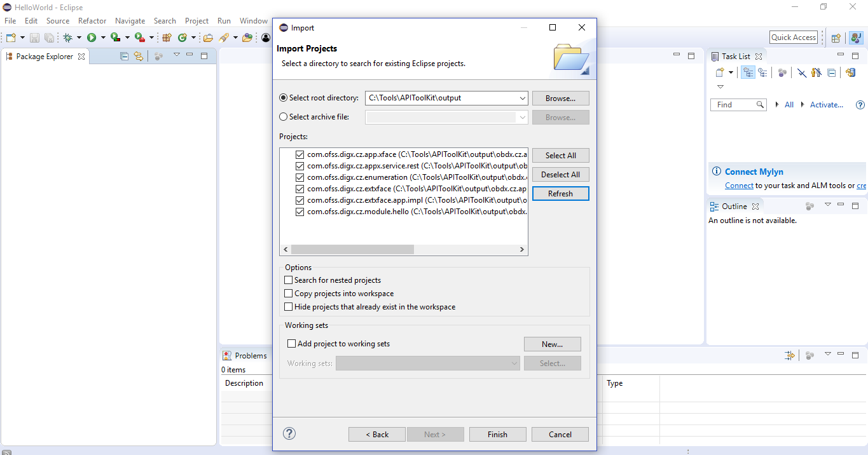Open New Task dropdown arrow in Task List
The image size is (868, 455).
[731, 72]
